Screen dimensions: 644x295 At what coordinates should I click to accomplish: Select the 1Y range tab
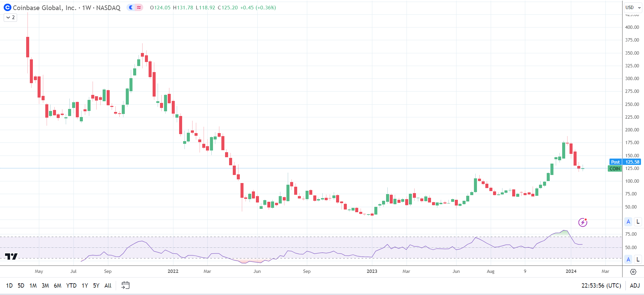(x=85, y=286)
